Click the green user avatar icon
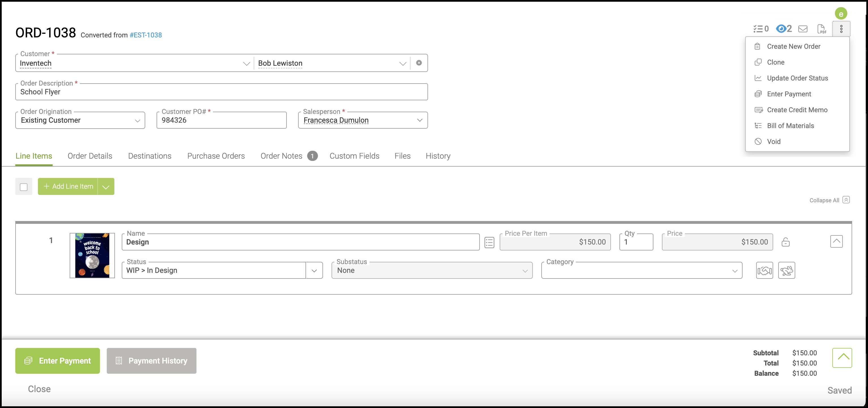Viewport: 868px width, 408px height. coord(841,14)
